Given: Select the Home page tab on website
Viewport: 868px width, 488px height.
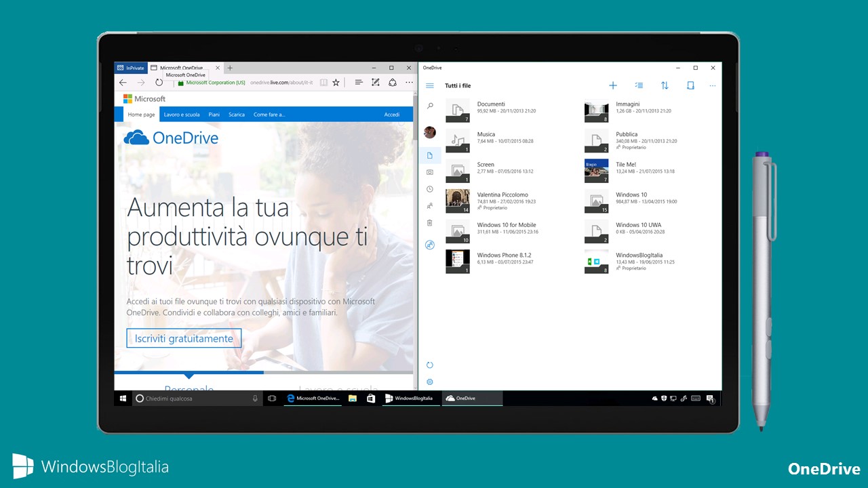Looking at the screenshot, I should tap(142, 115).
